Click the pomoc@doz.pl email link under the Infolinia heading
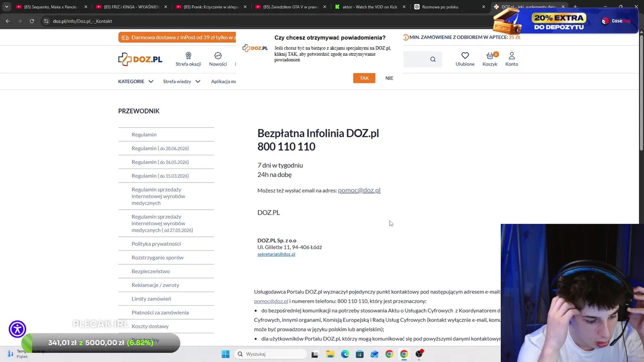Screen dimensions: 644x362 coord(359,190)
